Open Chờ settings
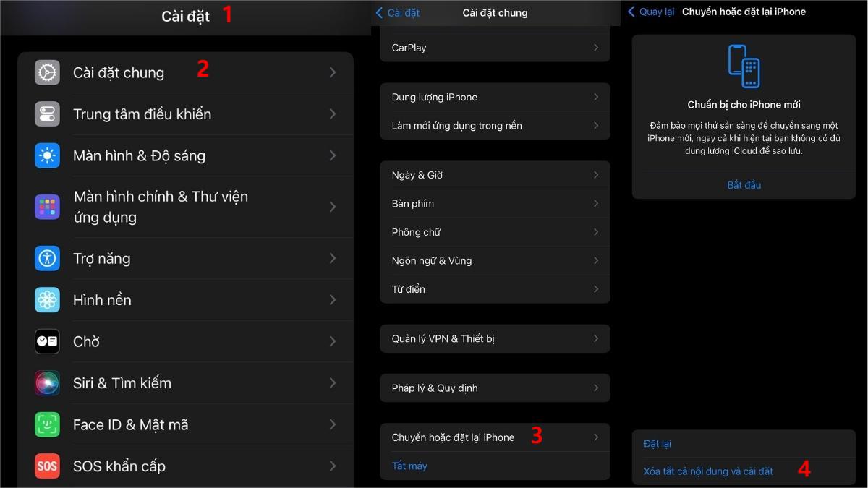Image resolution: width=868 pixels, height=488 pixels. (x=186, y=341)
